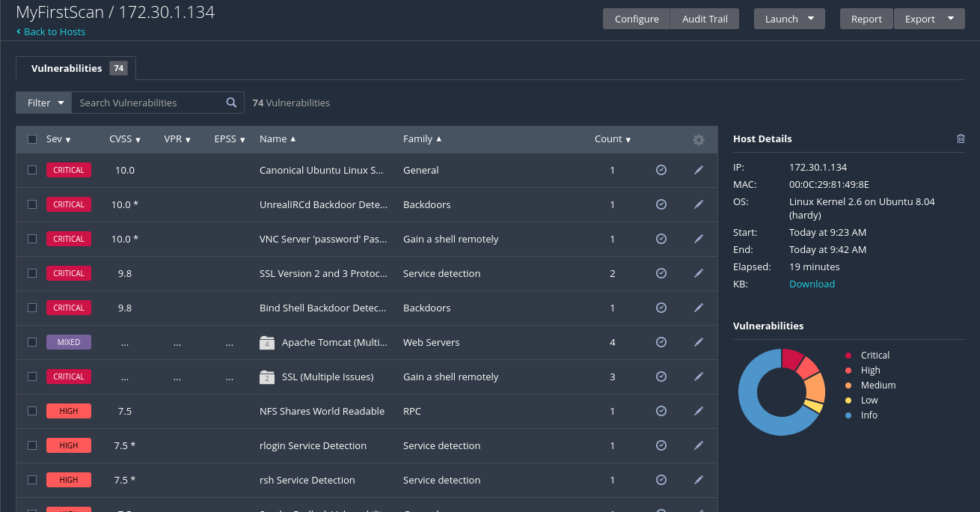
Task: Edit rsh Service Detection pencil icon
Action: click(699, 480)
